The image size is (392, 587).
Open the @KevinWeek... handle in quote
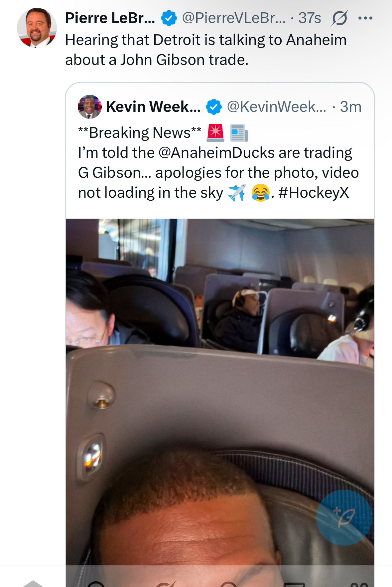click(x=277, y=107)
